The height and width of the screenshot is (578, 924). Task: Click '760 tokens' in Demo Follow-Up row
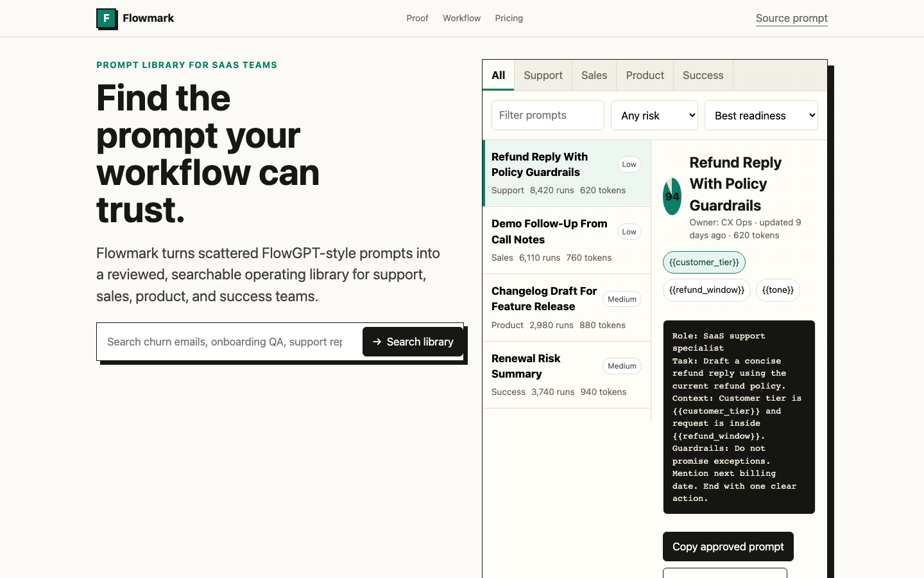[x=588, y=258]
